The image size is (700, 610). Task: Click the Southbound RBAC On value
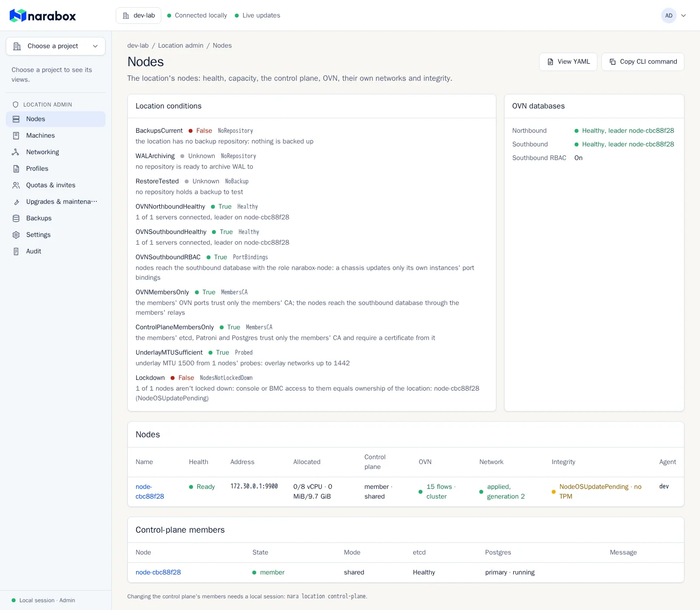coord(578,158)
